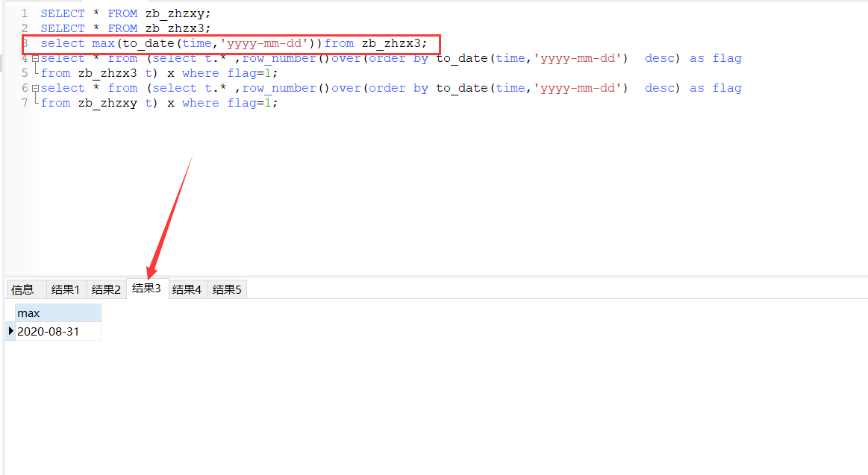
Task: Click line 1 SELECT * FROM zb_zhzxy
Action: tap(125, 13)
